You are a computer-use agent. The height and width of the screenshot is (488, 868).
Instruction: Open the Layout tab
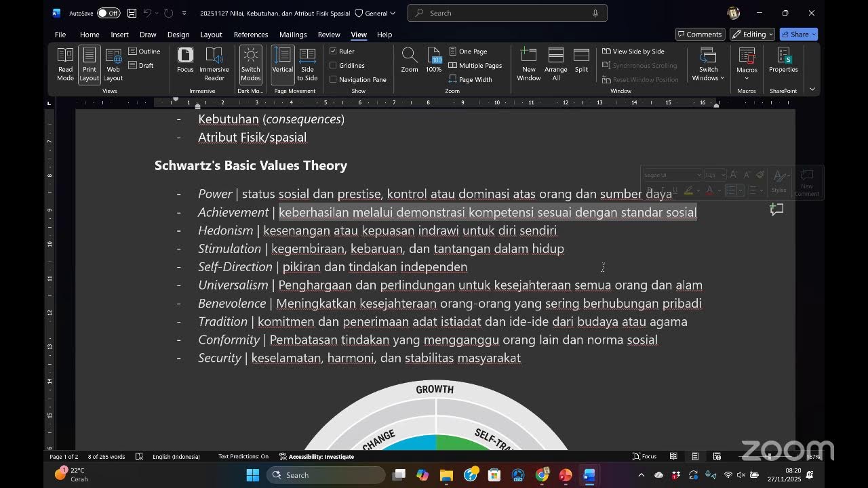(x=211, y=35)
